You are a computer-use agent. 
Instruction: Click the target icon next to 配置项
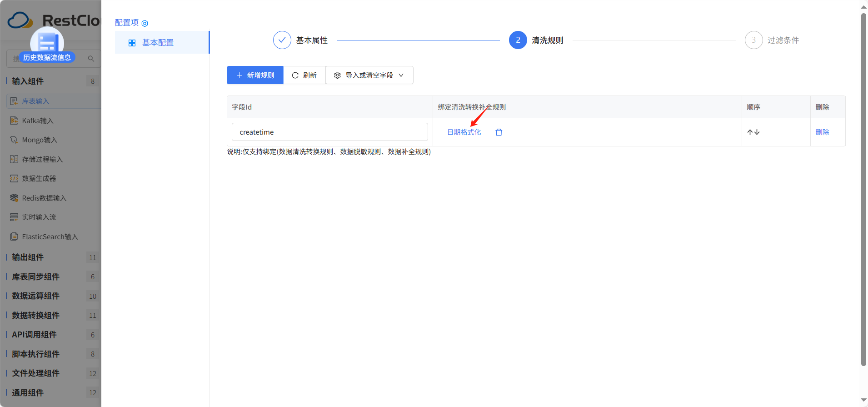click(x=145, y=23)
